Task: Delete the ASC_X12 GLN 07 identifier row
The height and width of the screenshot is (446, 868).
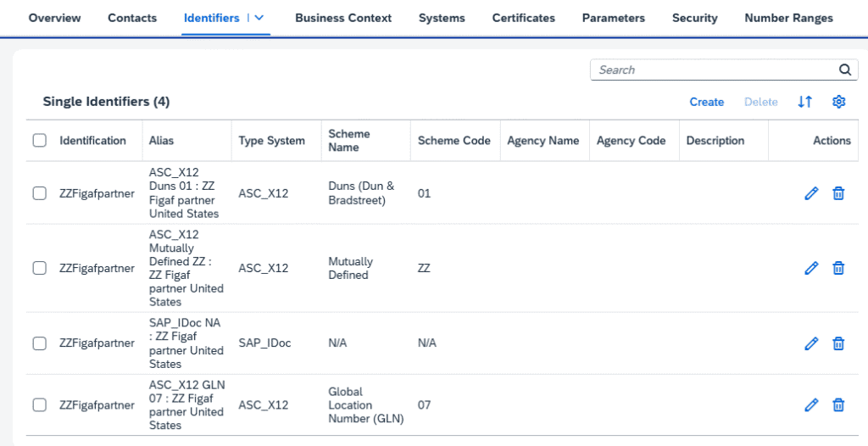Action: coord(838,405)
